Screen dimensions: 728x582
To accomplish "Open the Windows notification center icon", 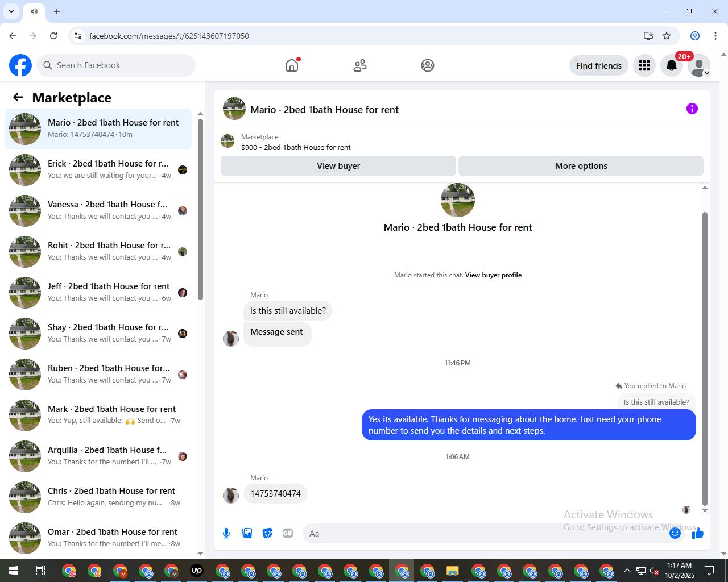I will pos(709,571).
